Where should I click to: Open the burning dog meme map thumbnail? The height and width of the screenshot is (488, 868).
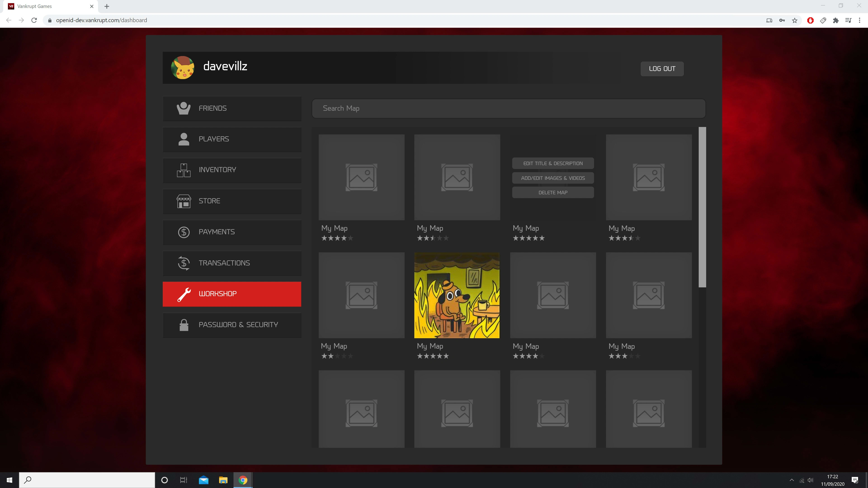(x=457, y=295)
